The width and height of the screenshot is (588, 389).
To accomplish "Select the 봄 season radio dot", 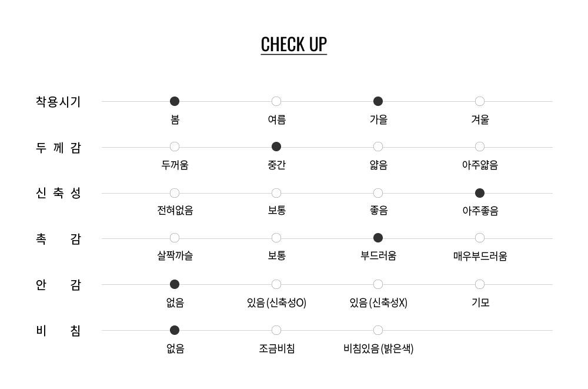I will 175,101.
